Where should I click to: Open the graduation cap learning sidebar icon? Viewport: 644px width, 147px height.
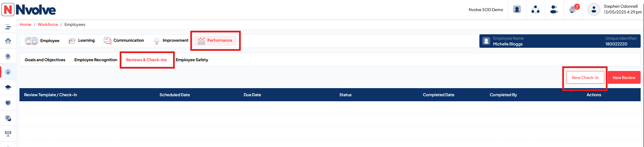[x=8, y=87]
